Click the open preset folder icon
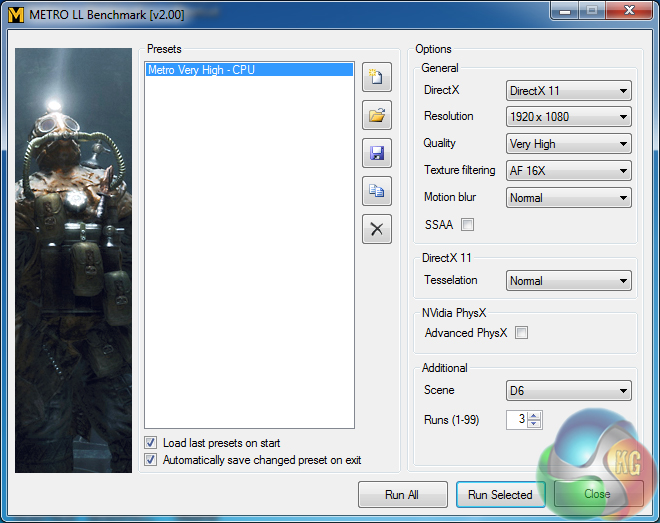Viewport: 660px width, 523px height. click(377, 115)
